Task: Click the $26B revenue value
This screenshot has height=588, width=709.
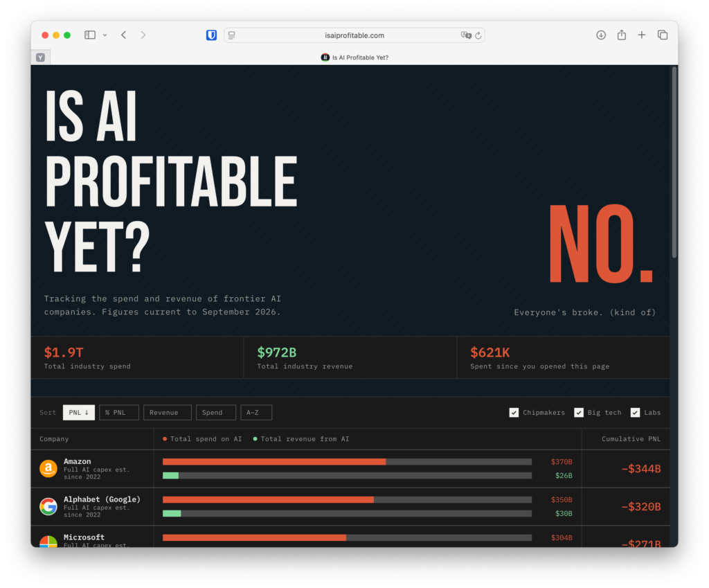Action: pyautogui.click(x=564, y=475)
